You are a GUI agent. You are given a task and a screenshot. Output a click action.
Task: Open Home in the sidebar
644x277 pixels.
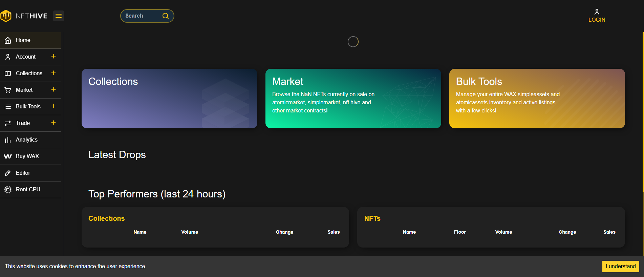tap(30, 40)
